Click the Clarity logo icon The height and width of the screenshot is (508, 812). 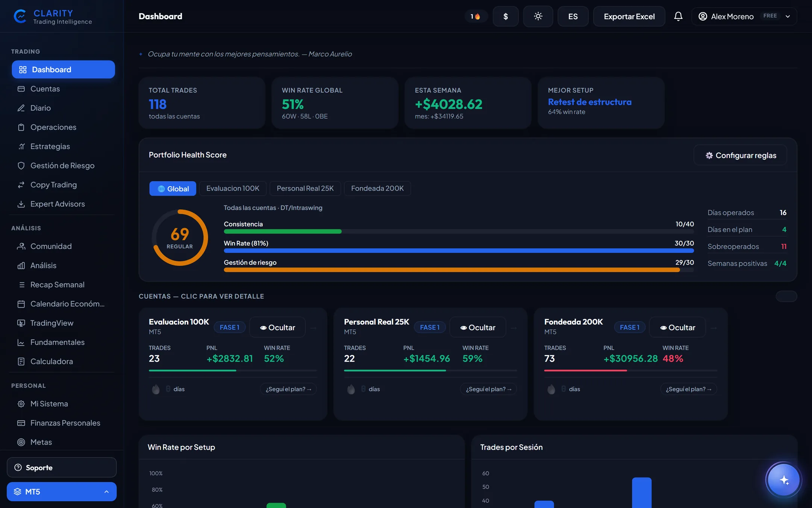[x=20, y=16]
